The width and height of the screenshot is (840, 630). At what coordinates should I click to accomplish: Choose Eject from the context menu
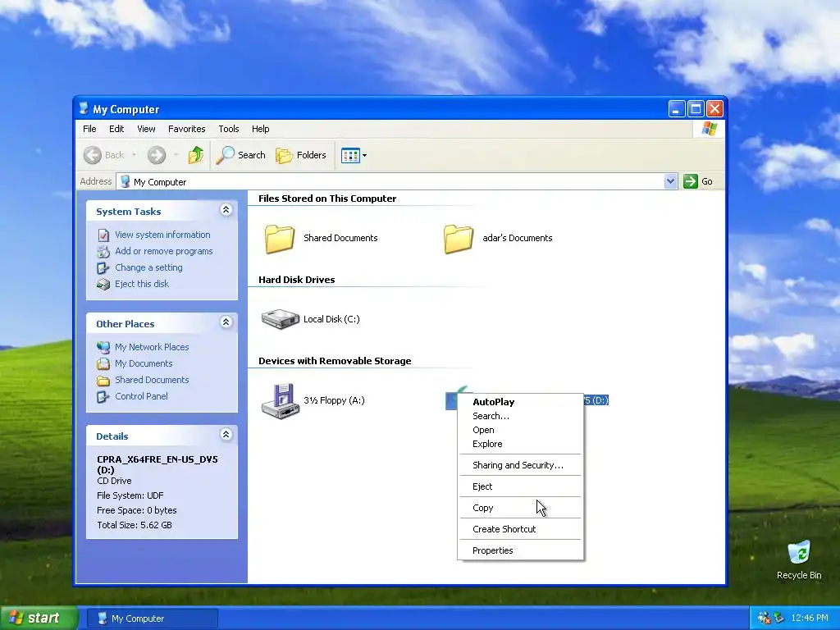[x=520, y=486]
